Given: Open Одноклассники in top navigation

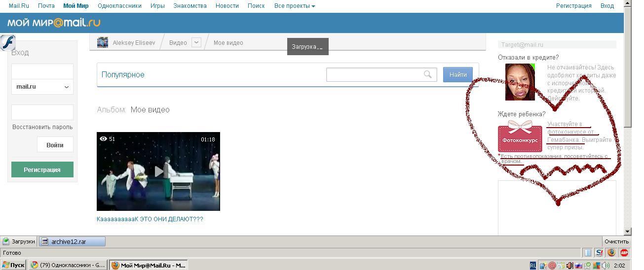Looking at the screenshot, I should 119,6.
